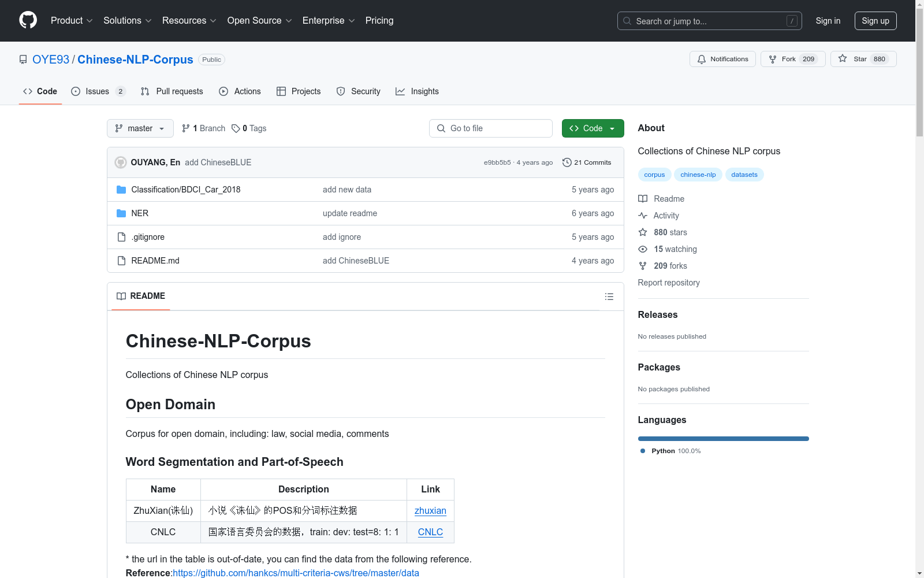Click Report repository link

click(669, 283)
